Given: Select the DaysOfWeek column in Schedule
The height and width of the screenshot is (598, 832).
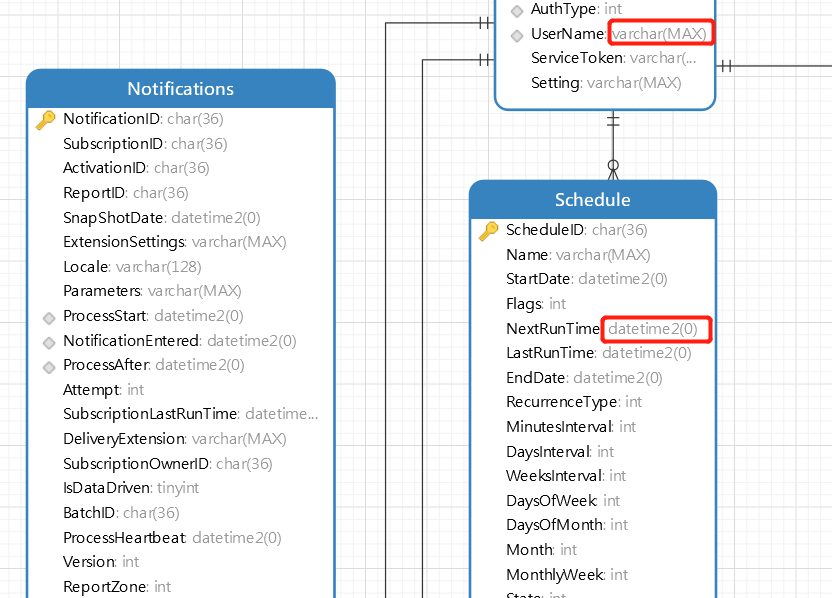Looking at the screenshot, I should coord(563,500).
